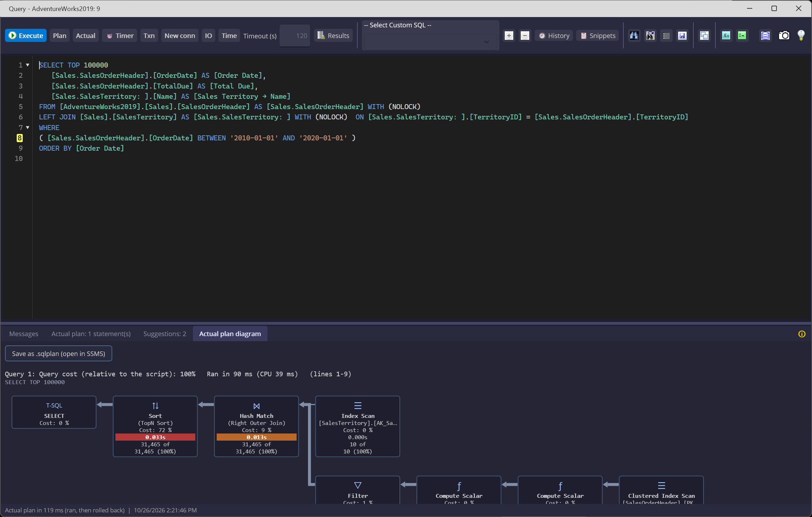
Task: Click the red 0.033s Sort time bar
Action: [155, 437]
